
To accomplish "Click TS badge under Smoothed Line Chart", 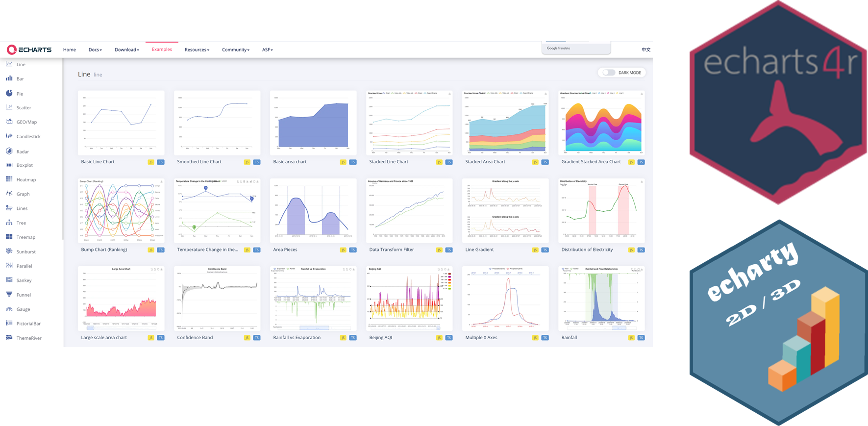I will [x=257, y=162].
